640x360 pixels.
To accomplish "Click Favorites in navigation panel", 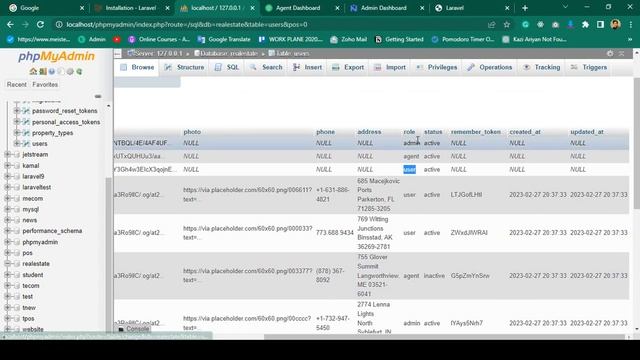I will pos(45,84).
